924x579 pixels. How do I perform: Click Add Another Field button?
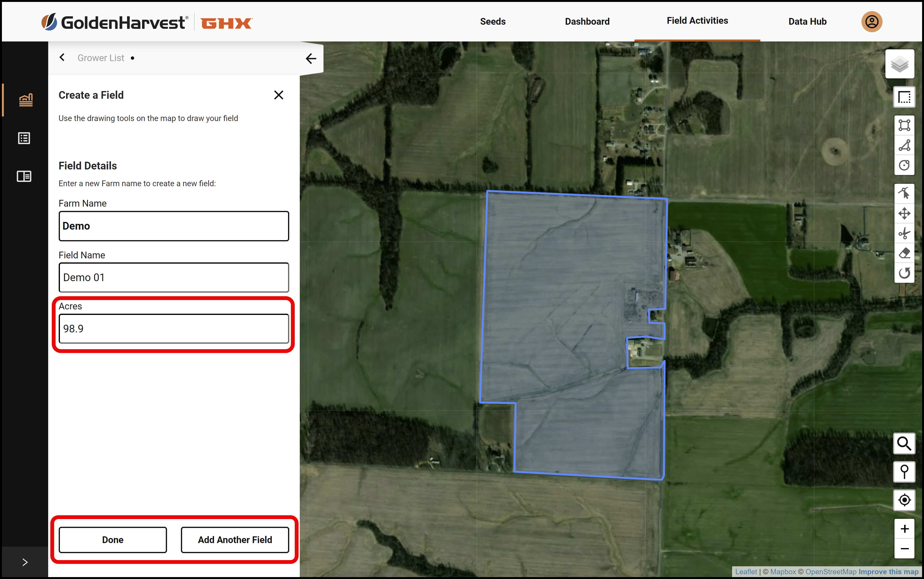(x=235, y=539)
